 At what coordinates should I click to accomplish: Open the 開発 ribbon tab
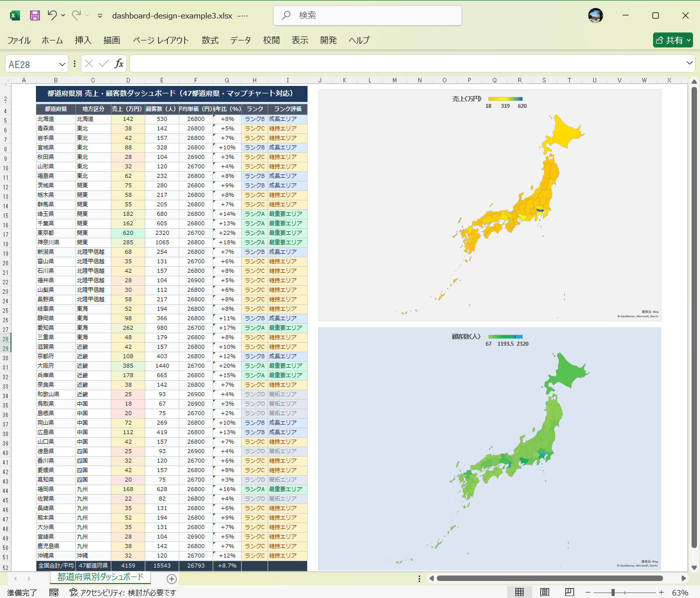pyautogui.click(x=329, y=40)
